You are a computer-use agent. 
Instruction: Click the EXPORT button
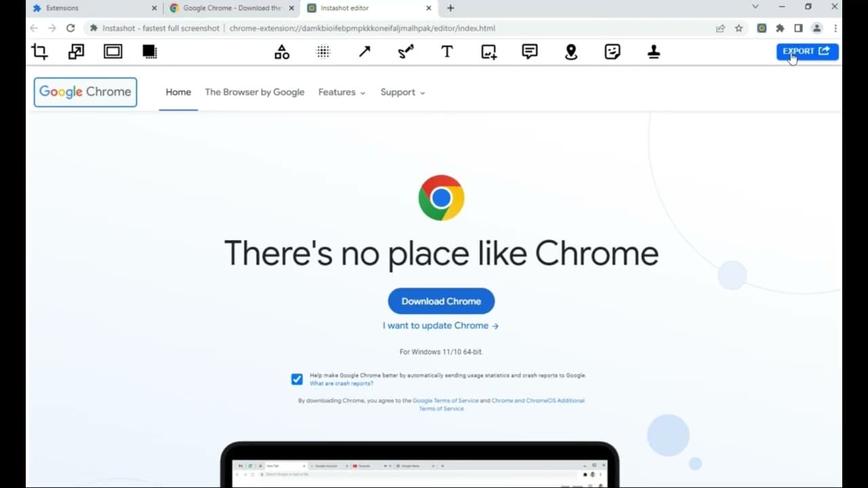pyautogui.click(x=807, y=52)
